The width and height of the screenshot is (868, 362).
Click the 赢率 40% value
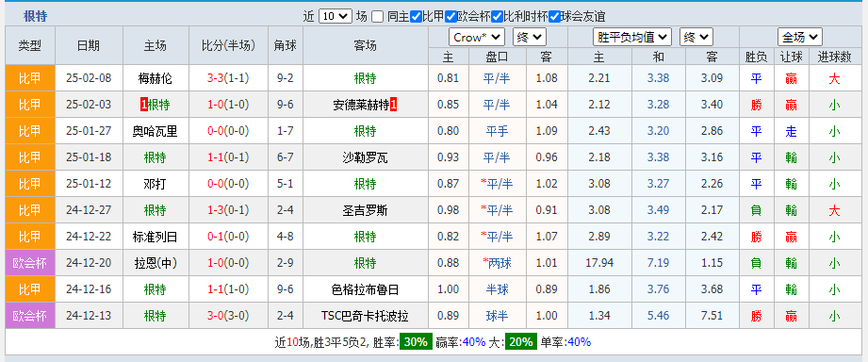point(474,342)
